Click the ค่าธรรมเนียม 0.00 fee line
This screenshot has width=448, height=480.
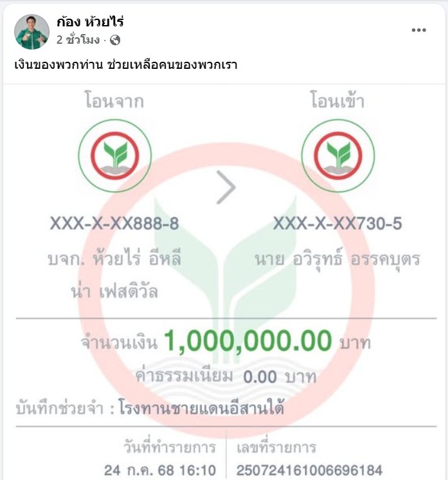click(x=226, y=376)
